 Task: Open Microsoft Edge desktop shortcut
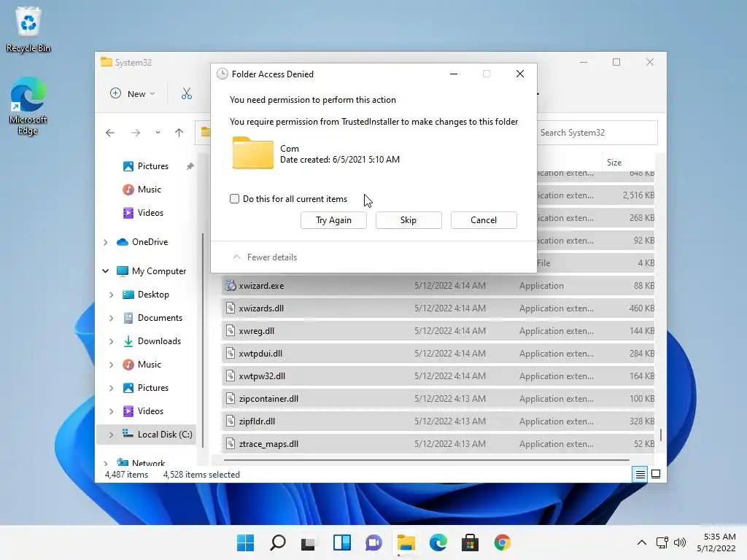pyautogui.click(x=28, y=106)
